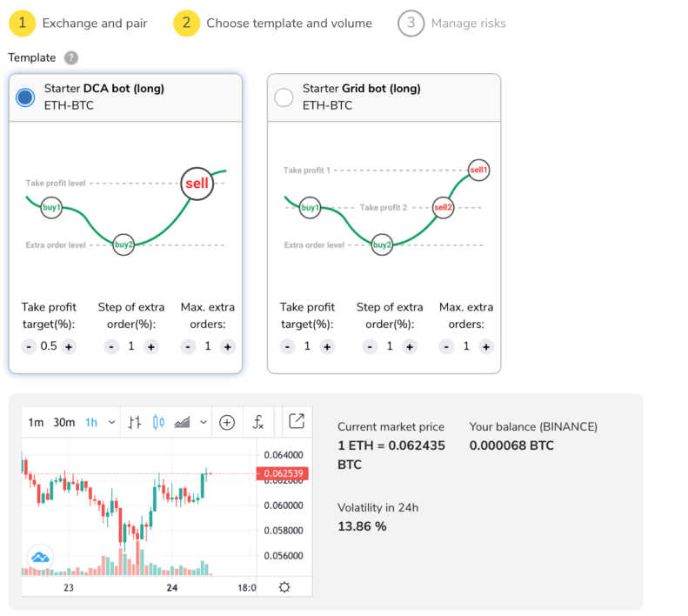Click the date label 23 on time axis
Image resolution: width=688 pixels, height=616 pixels.
[69, 587]
